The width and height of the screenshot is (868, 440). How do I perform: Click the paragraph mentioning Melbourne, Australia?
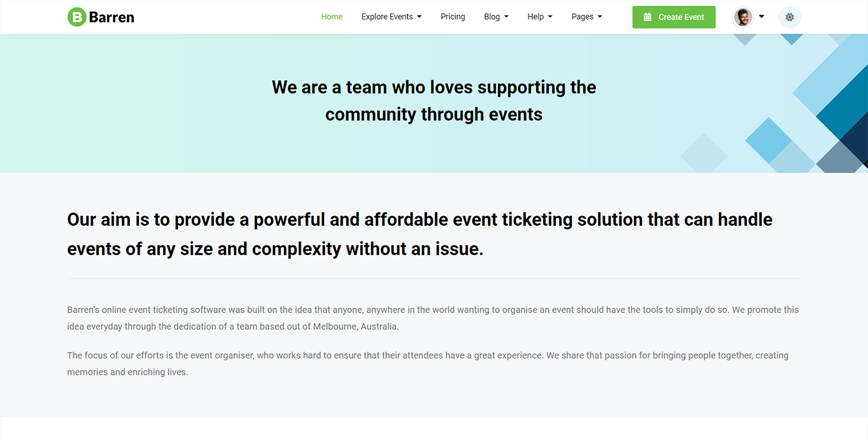coord(433,318)
